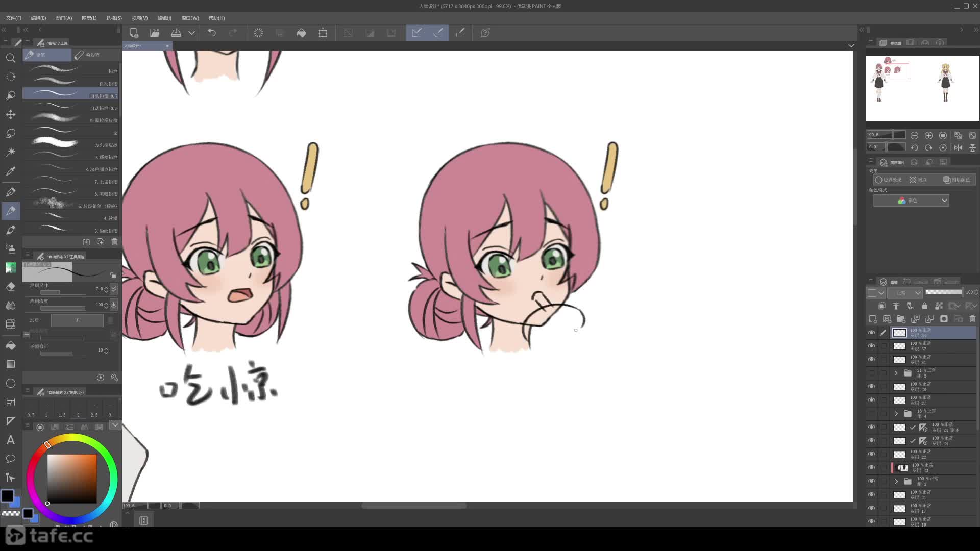980x551 pixels.
Task: Select the Zoom magnifier tool
Action: click(x=10, y=58)
